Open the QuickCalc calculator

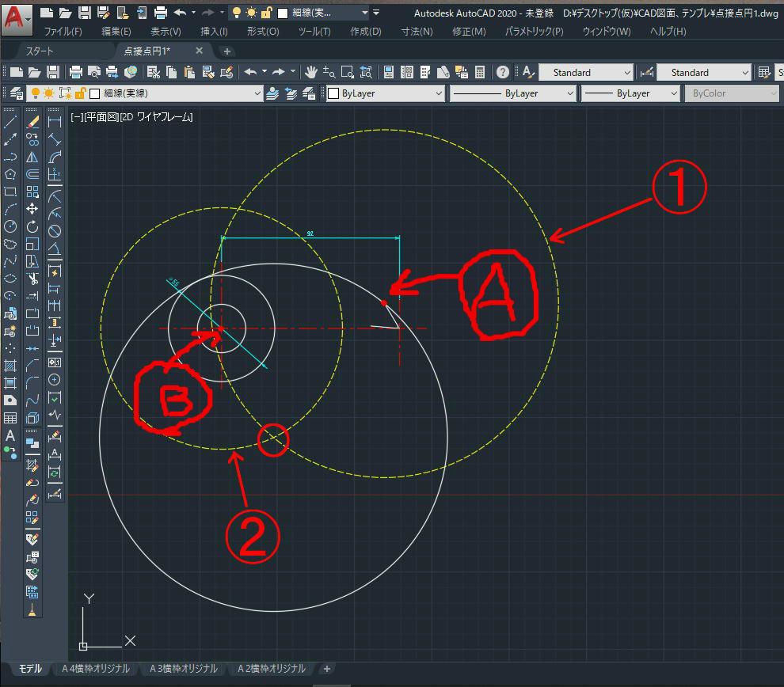tap(480, 73)
